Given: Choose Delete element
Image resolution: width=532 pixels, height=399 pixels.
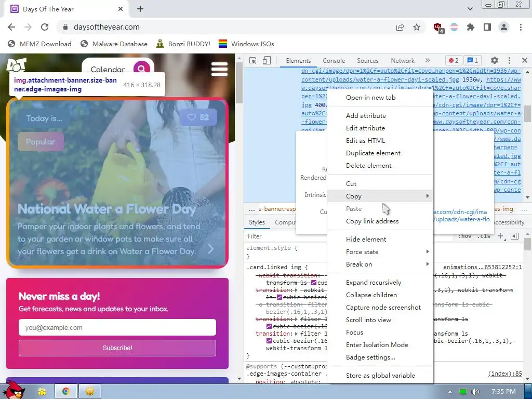Looking at the screenshot, I should [380, 166].
